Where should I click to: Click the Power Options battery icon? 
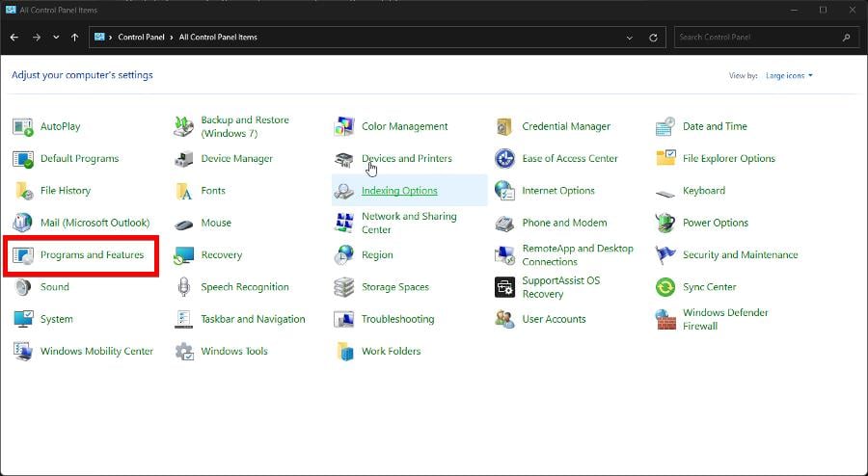(665, 223)
